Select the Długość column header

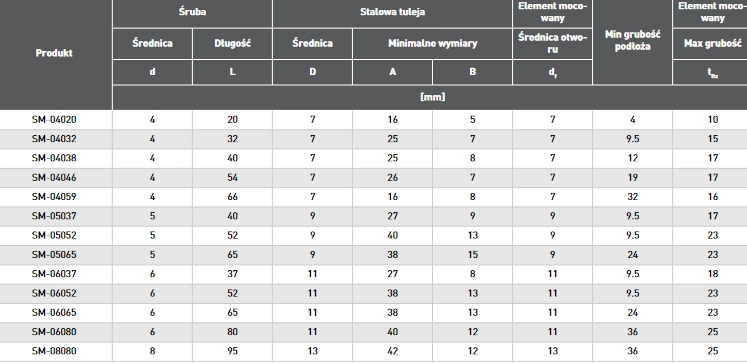pos(232,44)
